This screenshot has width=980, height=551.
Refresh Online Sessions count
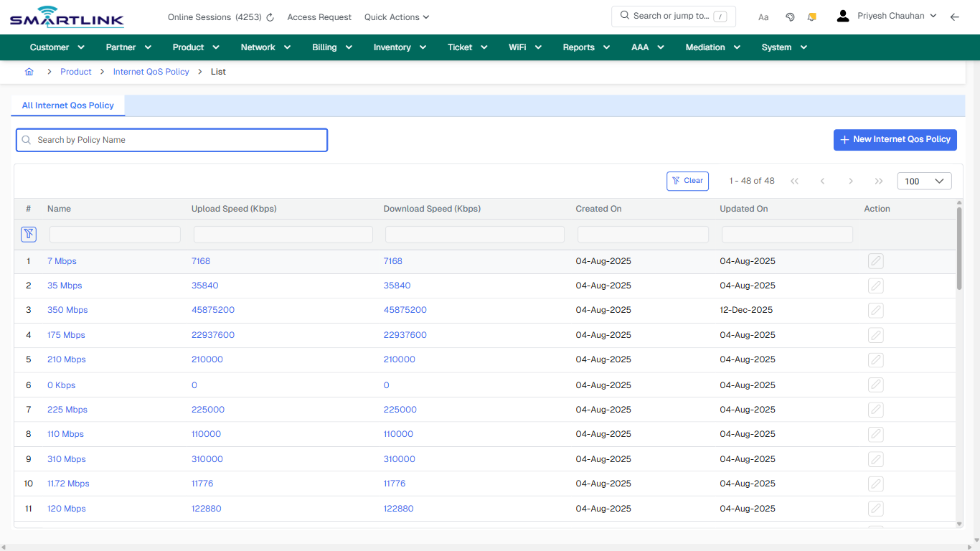pyautogui.click(x=269, y=17)
